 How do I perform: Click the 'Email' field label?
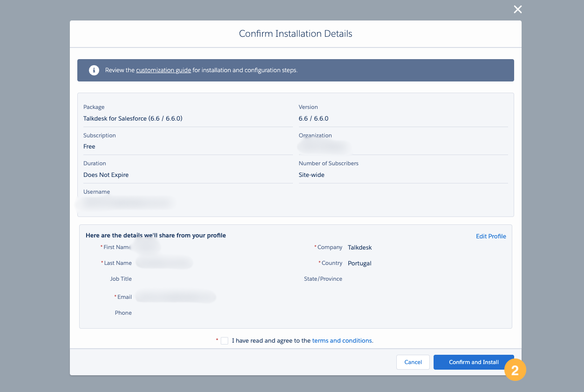click(124, 297)
